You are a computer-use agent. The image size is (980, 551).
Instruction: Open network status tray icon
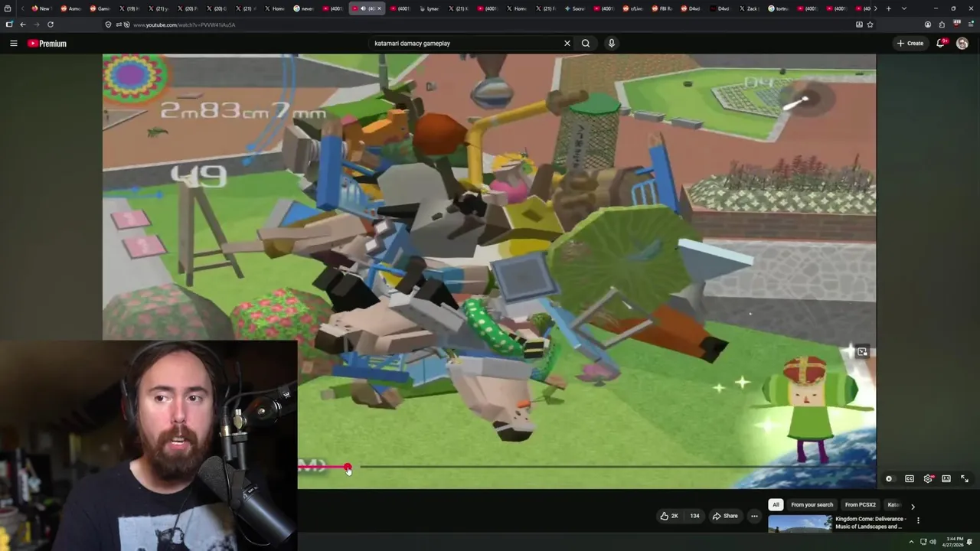(923, 542)
